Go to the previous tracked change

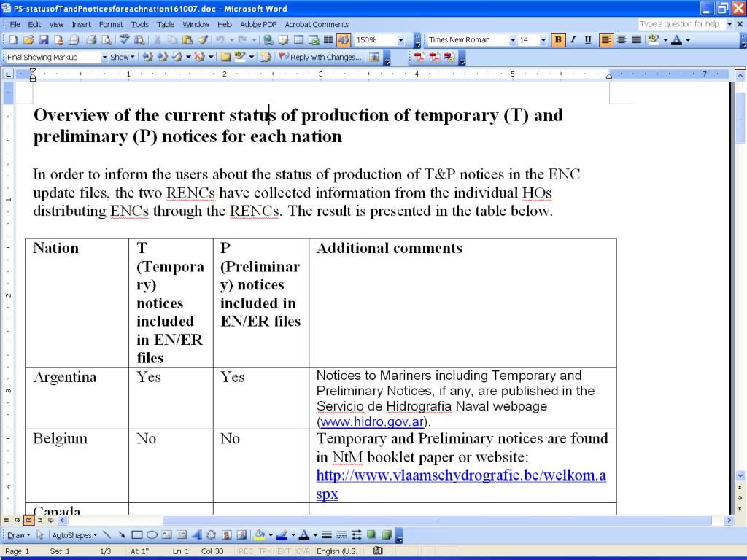pos(147,57)
